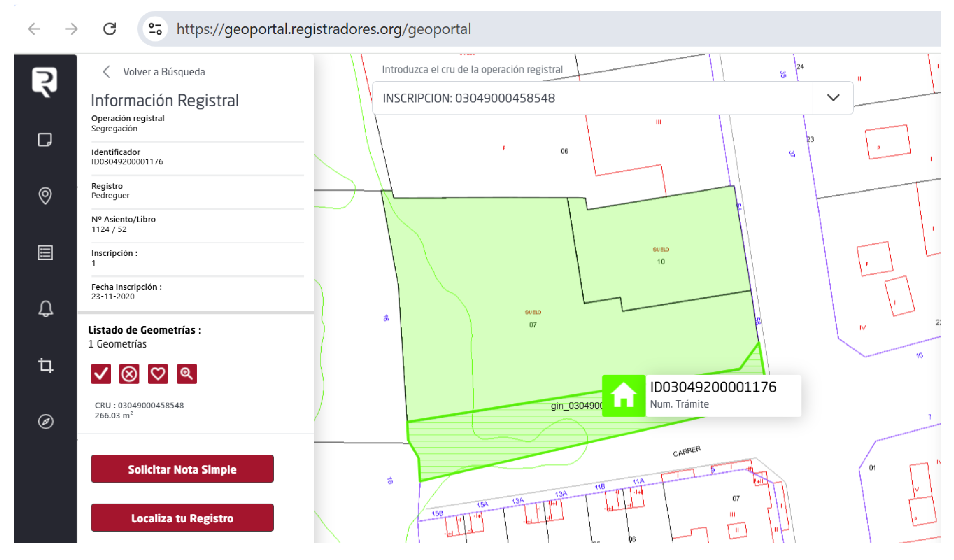Open the sticky note sidebar icon
The width and height of the screenshot is (954, 560).
coord(45,139)
